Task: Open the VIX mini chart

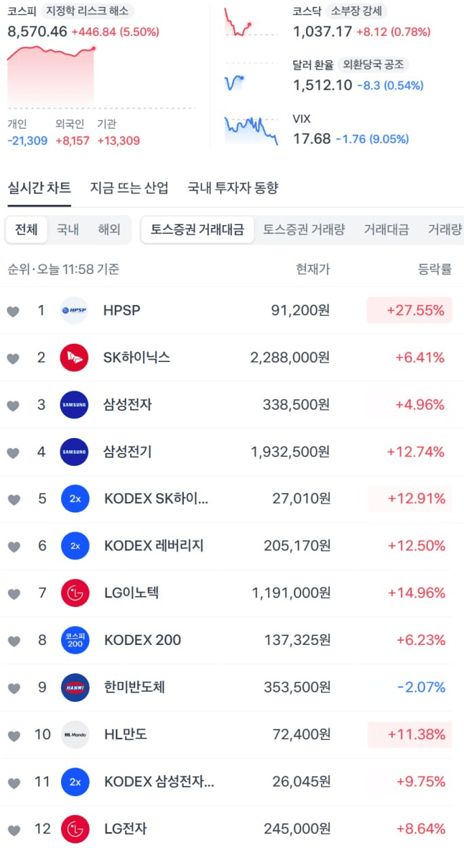Action: (x=251, y=130)
